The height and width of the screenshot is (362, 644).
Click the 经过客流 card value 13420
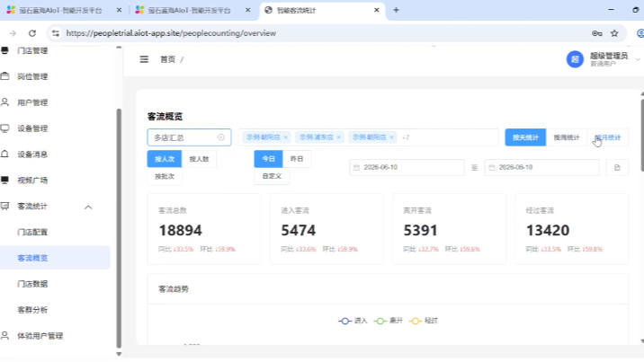548,230
